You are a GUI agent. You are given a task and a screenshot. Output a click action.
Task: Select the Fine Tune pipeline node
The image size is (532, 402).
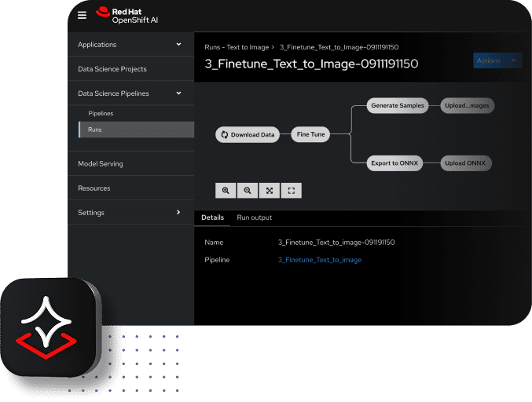[x=310, y=134]
